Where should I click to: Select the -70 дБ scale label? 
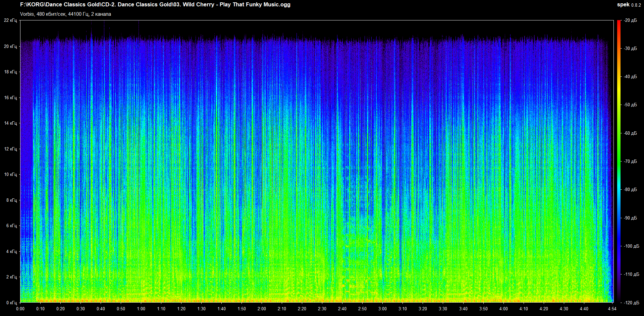(630, 161)
